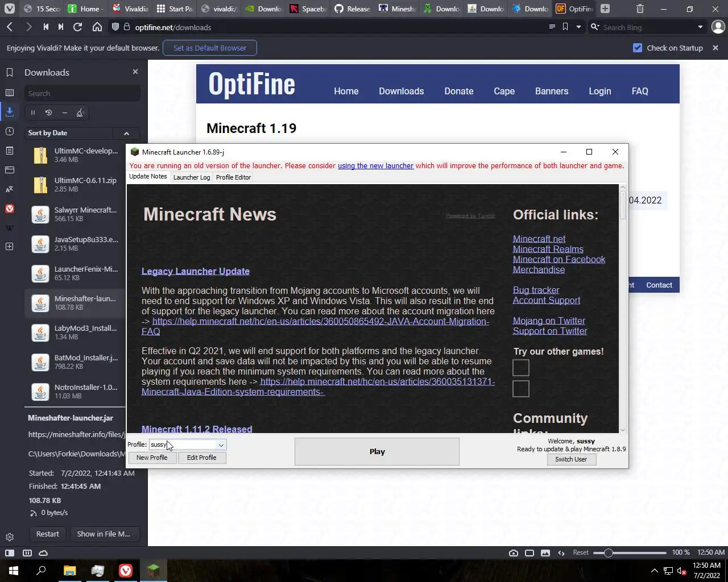Adjust the page zoom slider
The image size is (728, 582).
[x=630, y=552]
